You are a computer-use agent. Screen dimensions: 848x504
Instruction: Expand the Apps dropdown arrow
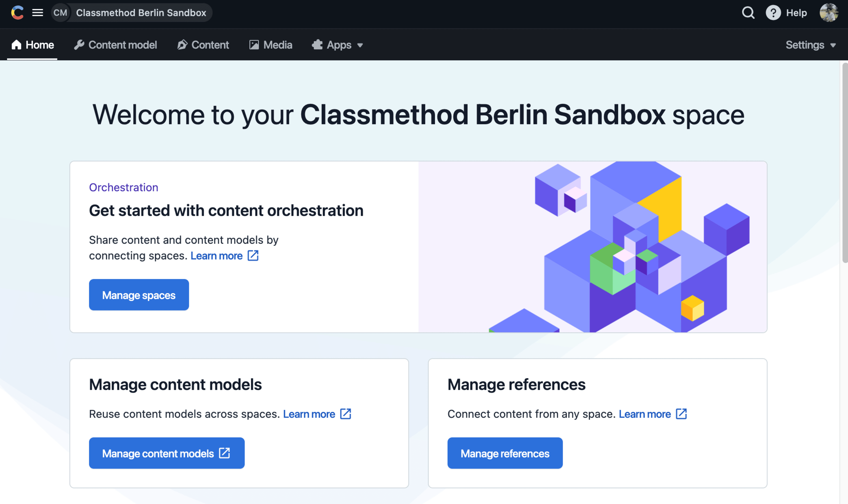pos(360,45)
